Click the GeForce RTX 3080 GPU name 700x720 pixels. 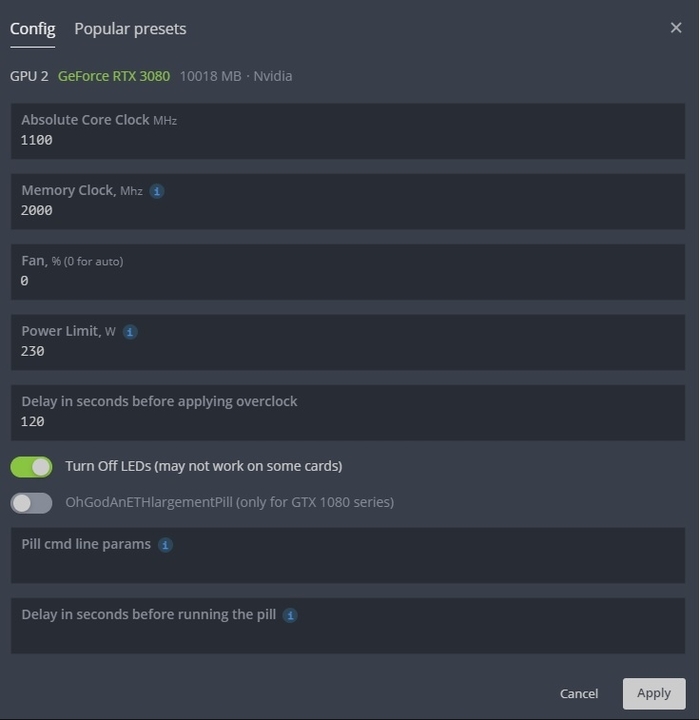[114, 76]
